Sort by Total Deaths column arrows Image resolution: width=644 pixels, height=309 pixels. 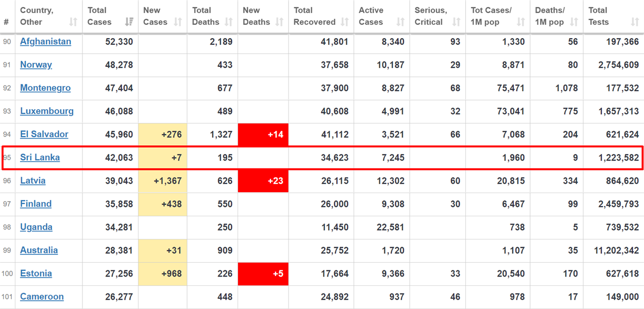229,22
